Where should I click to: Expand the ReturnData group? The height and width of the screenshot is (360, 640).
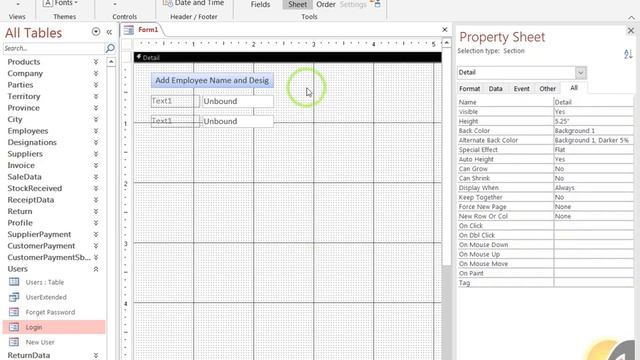(96, 355)
